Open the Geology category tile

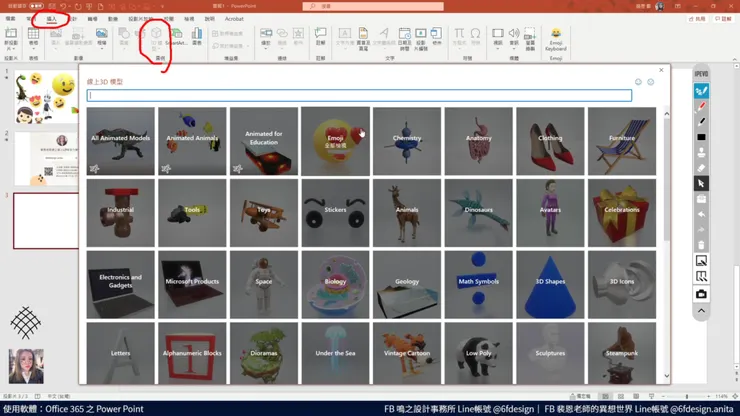coord(407,285)
